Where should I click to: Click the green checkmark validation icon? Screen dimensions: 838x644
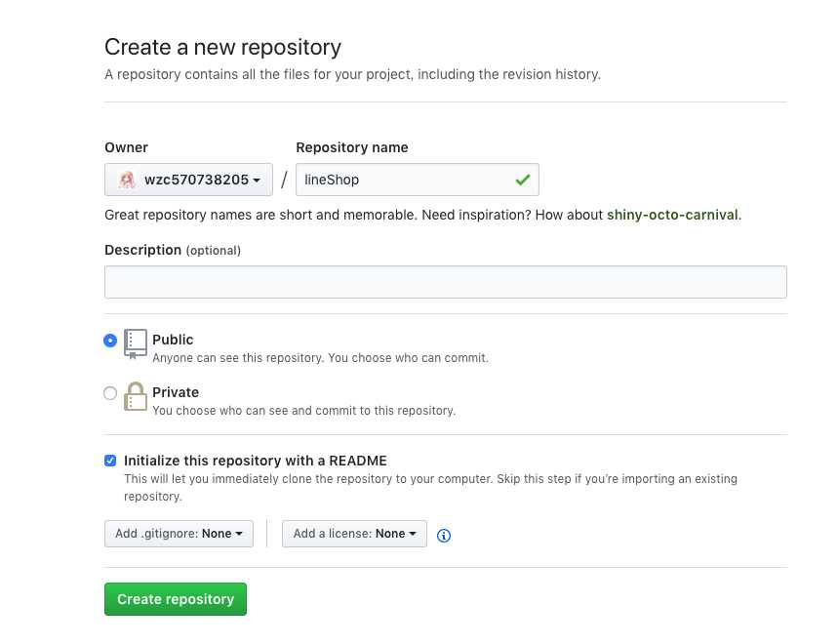(523, 180)
